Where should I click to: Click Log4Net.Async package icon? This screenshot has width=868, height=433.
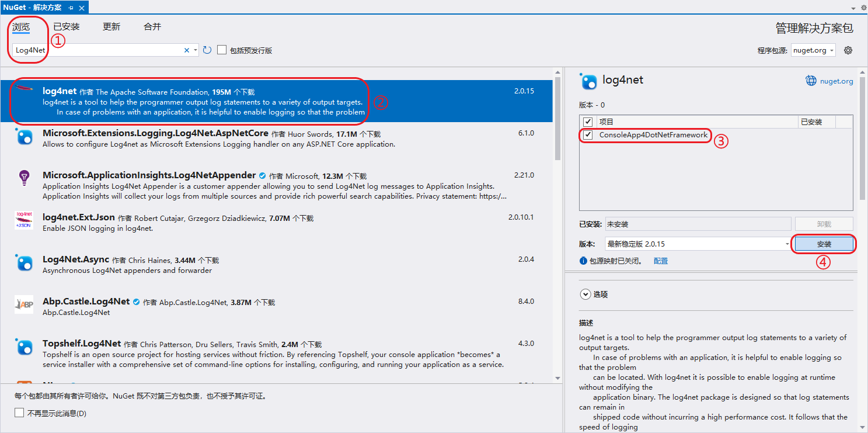click(24, 263)
